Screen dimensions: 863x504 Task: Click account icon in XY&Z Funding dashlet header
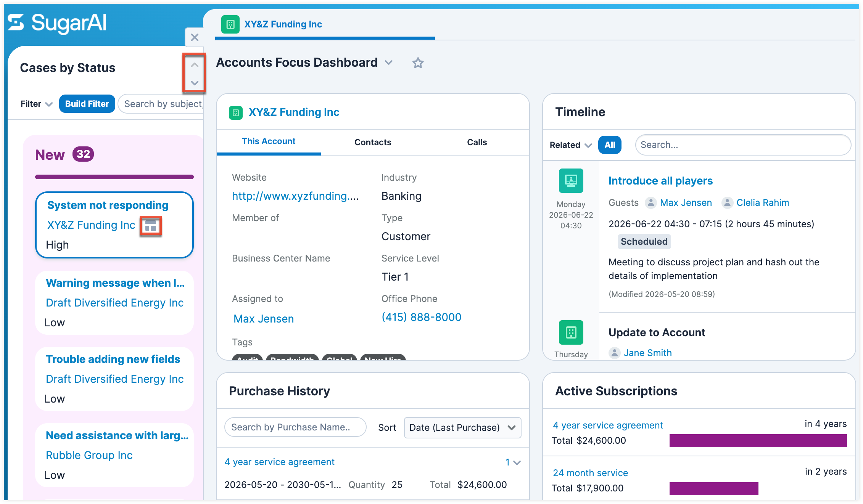pos(236,112)
